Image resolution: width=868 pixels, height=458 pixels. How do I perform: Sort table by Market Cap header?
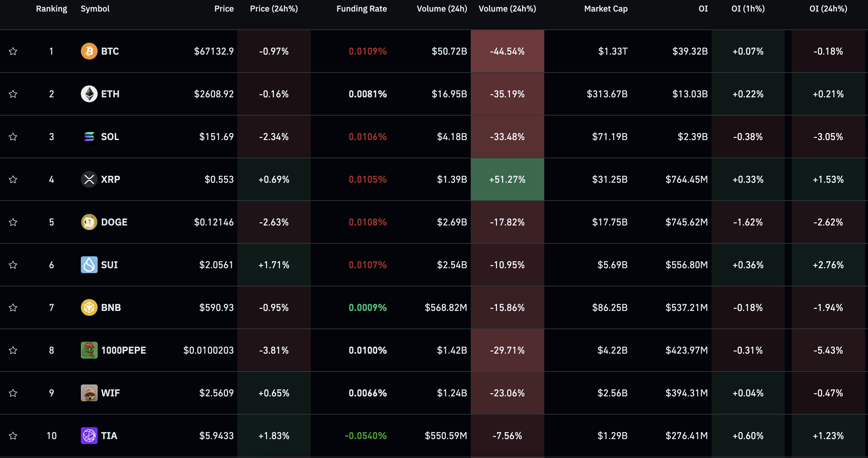[605, 9]
